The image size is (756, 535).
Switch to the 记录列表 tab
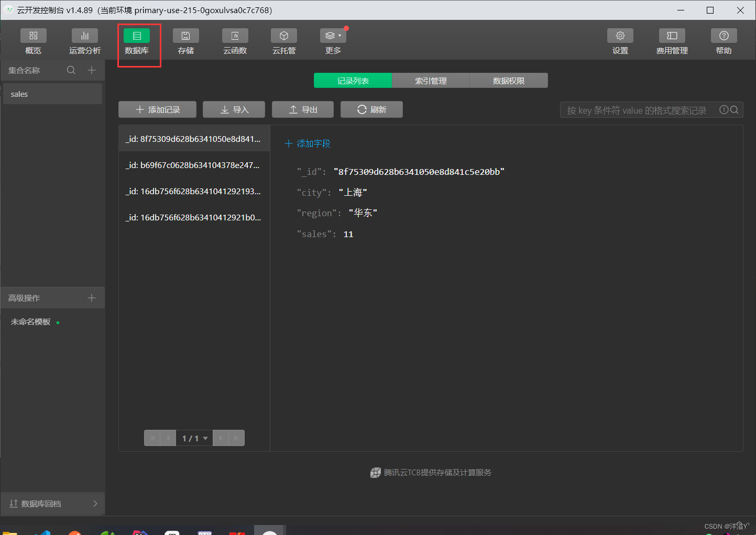(353, 81)
